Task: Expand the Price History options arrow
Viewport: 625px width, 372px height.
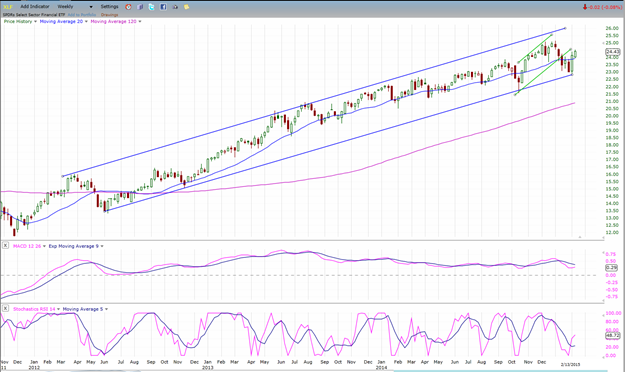Action: (35, 22)
